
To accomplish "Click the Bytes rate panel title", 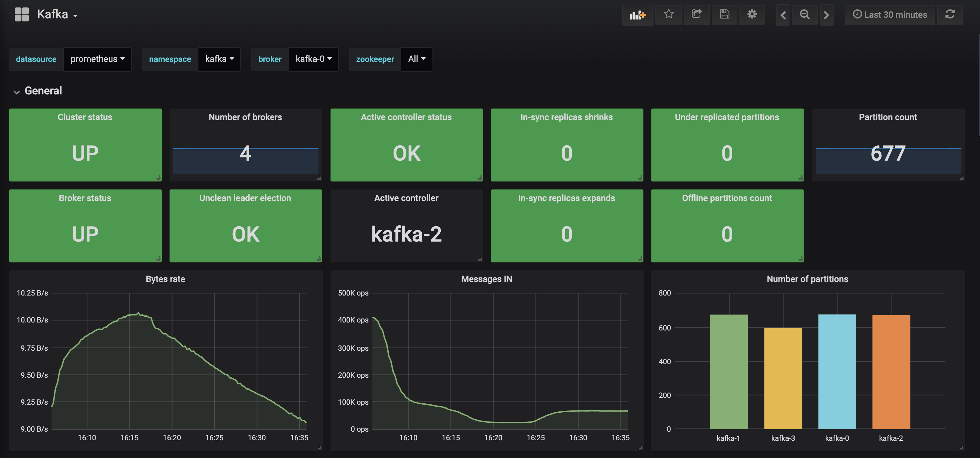I will pos(165,279).
